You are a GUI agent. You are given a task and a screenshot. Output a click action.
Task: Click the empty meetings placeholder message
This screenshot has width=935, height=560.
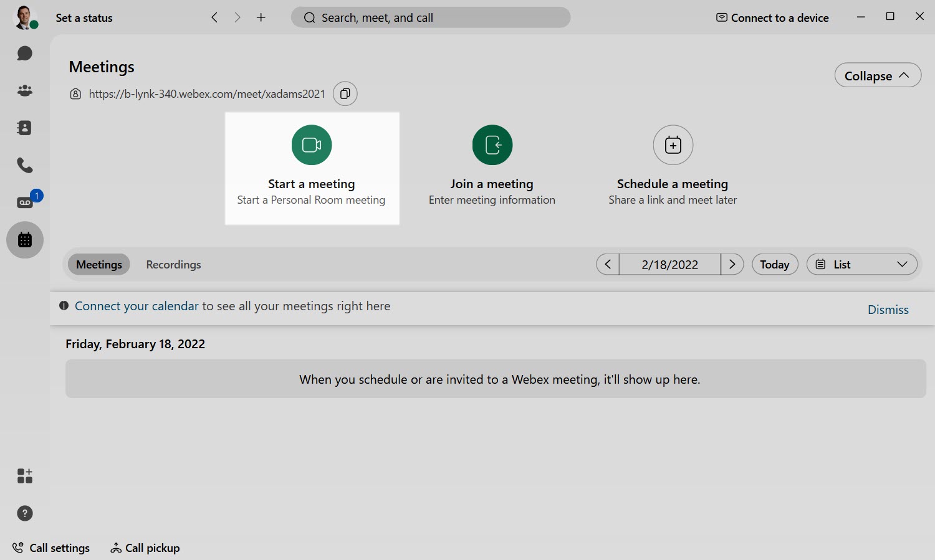[496, 379]
